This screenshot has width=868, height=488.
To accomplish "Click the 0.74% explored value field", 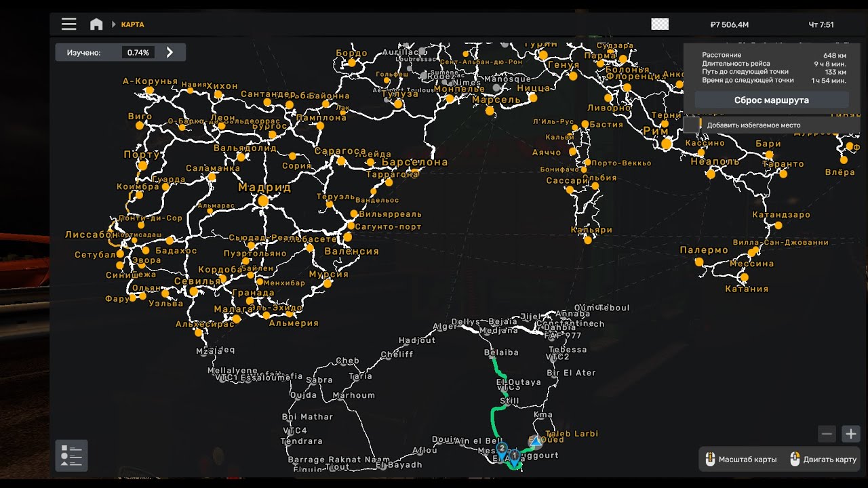I will 138,52.
